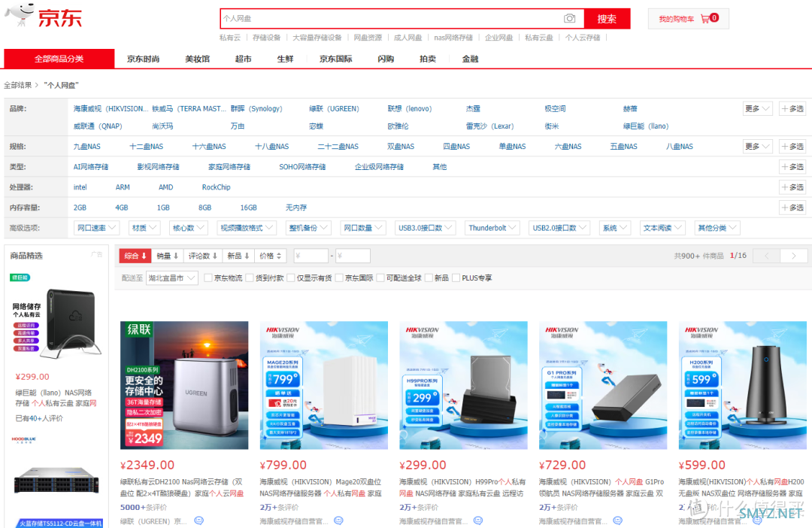Open the 全部商品分类 menu
Screen dimensions: 812x528
[59, 59]
